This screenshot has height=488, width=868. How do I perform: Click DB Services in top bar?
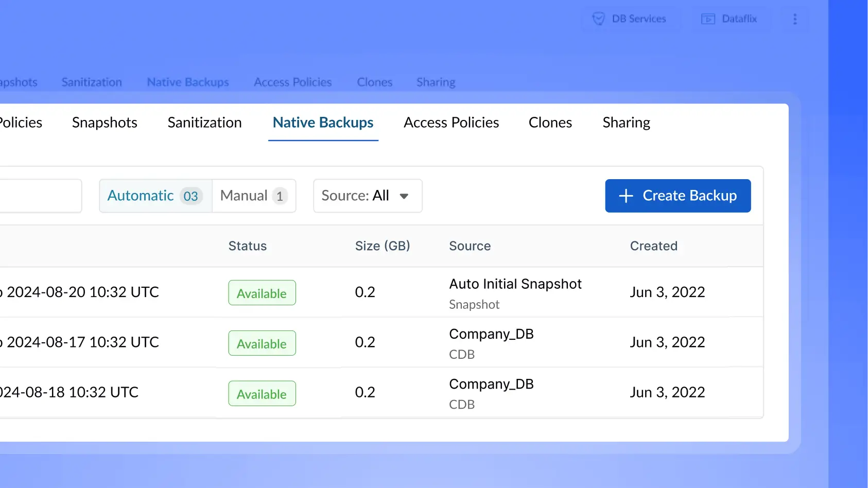click(638, 19)
